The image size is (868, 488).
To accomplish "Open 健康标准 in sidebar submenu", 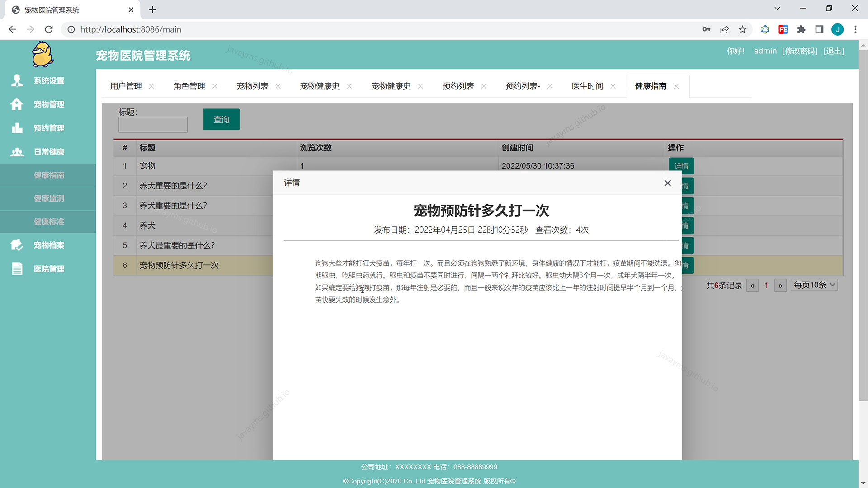I will click(x=49, y=221).
